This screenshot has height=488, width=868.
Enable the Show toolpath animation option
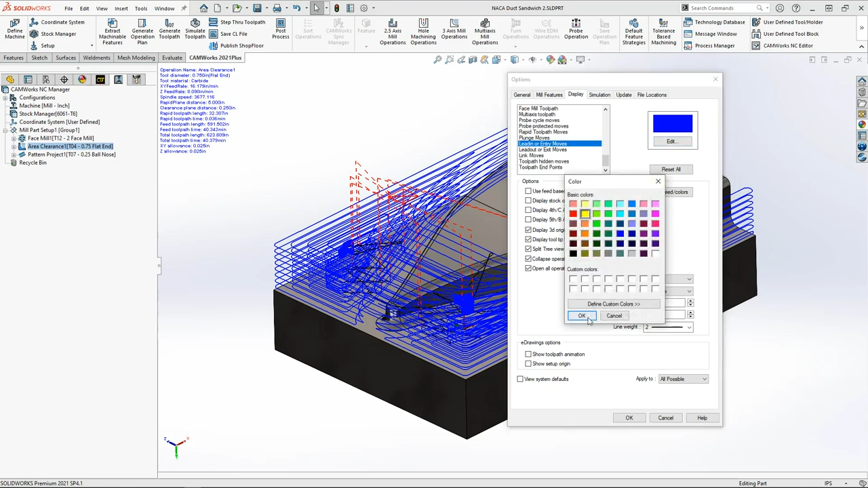(528, 354)
